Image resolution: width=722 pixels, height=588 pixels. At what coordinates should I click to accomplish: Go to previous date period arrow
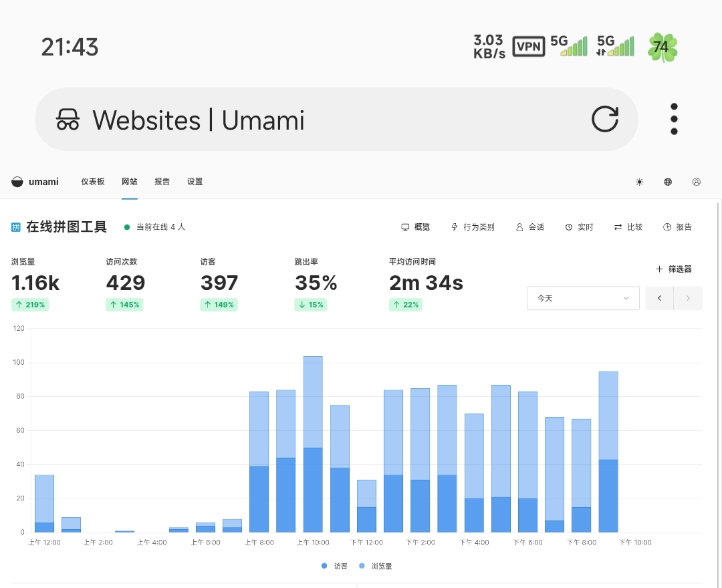click(660, 298)
